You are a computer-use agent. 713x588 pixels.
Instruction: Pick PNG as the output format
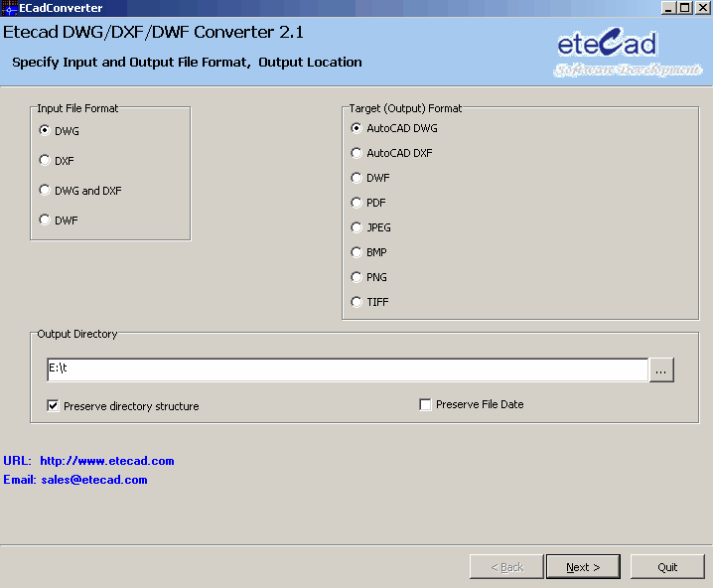[356, 277]
